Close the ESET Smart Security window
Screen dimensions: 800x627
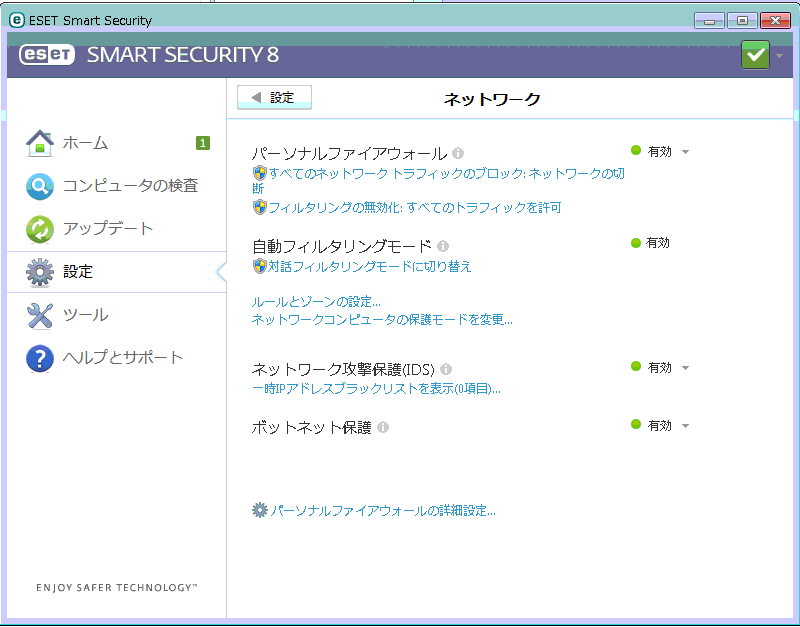tap(776, 20)
